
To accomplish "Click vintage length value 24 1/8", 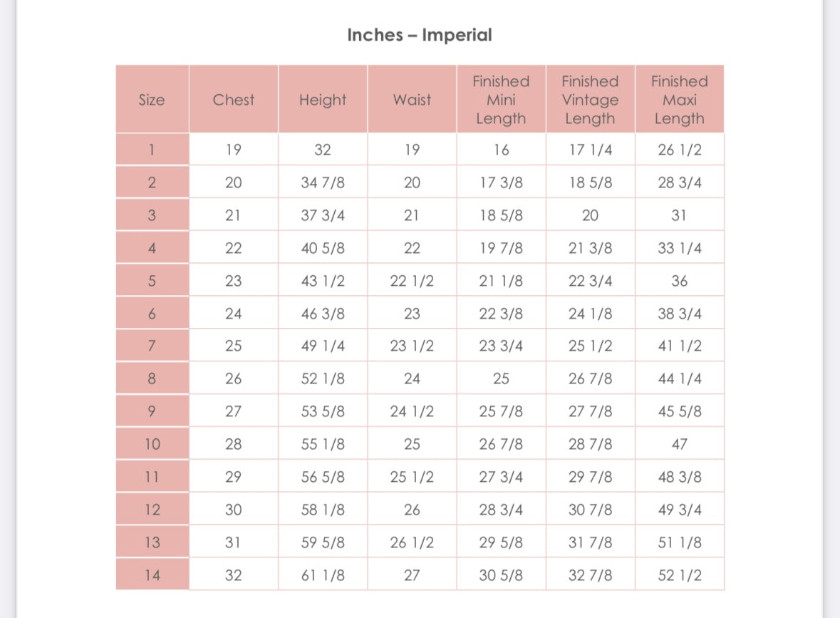I will (591, 314).
